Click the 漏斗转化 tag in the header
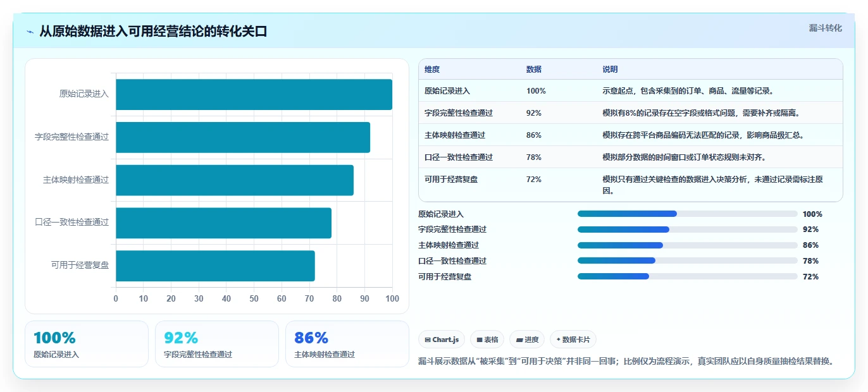The image size is (868, 392). tap(825, 28)
